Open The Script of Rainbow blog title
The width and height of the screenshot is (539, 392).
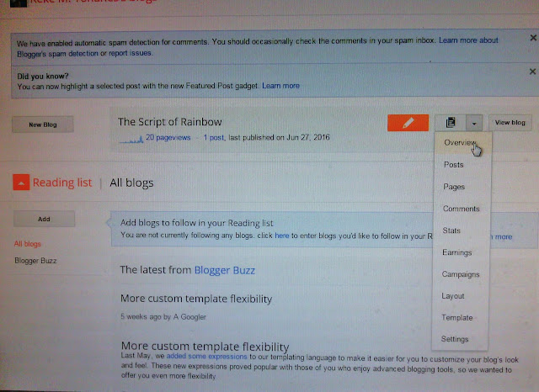point(170,122)
